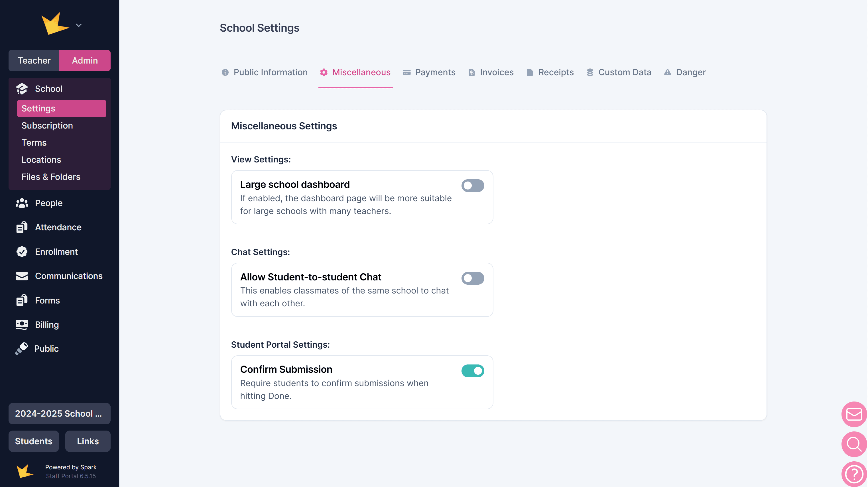Viewport: 868px width, 487px height.
Task: Click the help question mark icon
Action: tap(853, 474)
